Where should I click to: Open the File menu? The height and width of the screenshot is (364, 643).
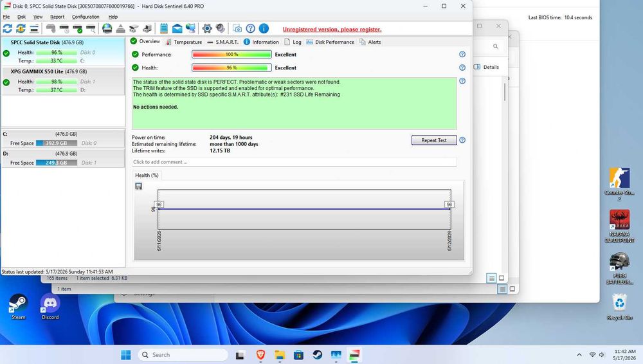point(6,17)
